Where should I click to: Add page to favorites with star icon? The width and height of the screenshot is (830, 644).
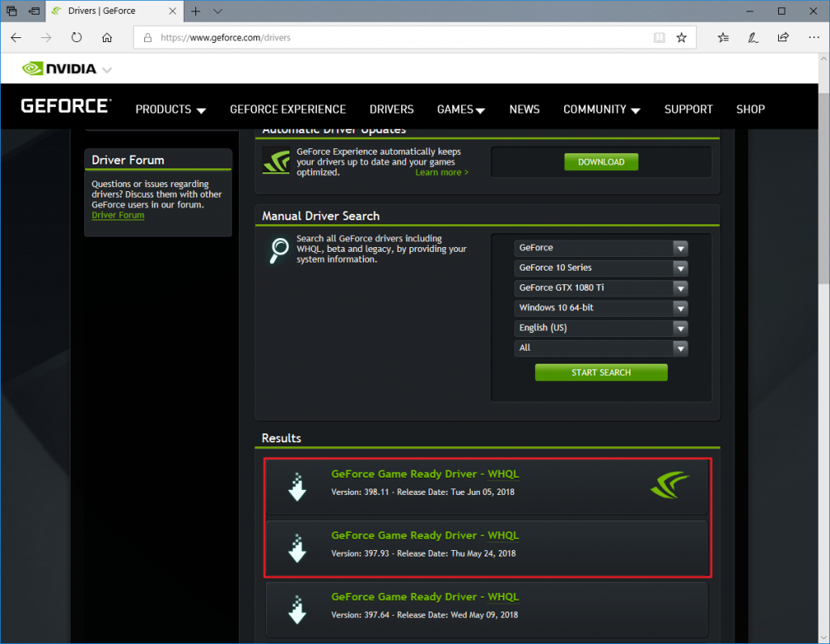682,37
